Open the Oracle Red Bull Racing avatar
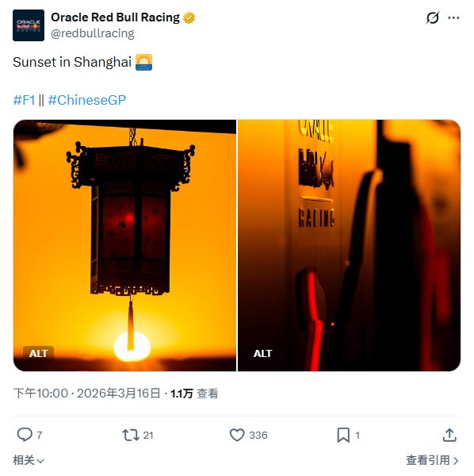 coord(29,25)
